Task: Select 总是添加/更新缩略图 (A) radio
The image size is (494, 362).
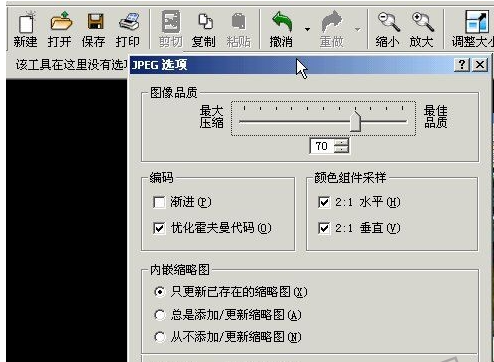Action: pos(160,315)
